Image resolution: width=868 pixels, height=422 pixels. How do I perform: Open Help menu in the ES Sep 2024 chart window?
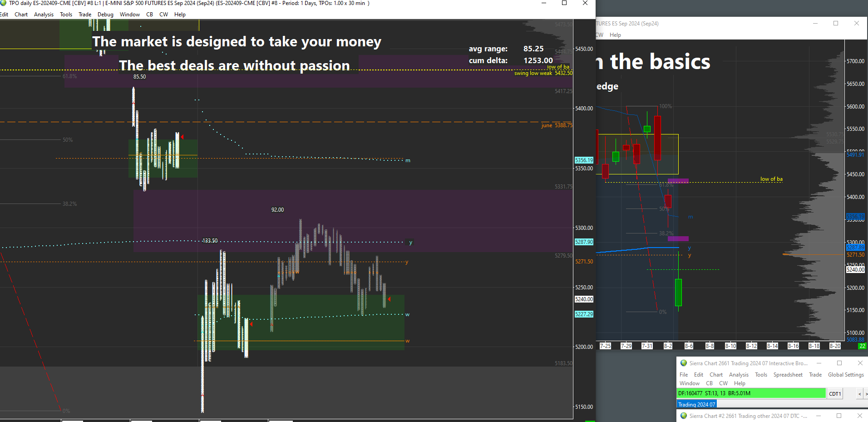point(615,35)
